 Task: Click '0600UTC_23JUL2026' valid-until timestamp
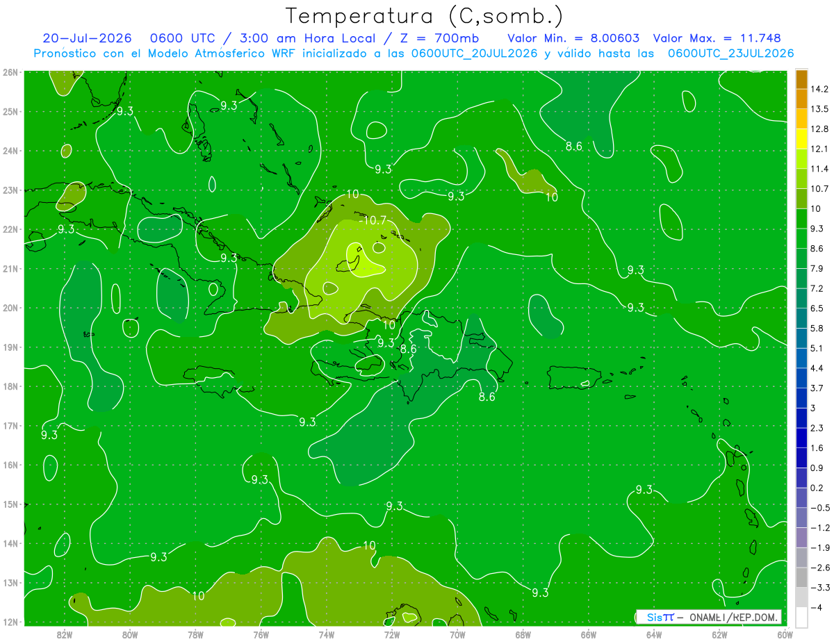click(730, 53)
